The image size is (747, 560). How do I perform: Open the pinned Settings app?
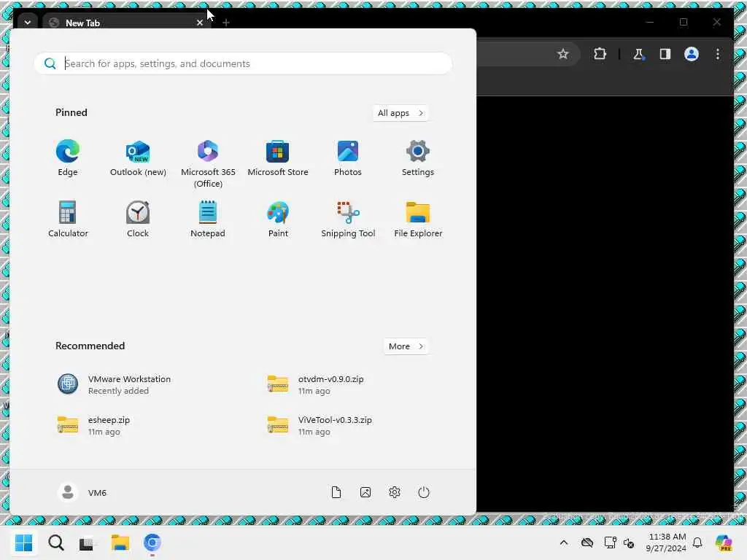(418, 158)
